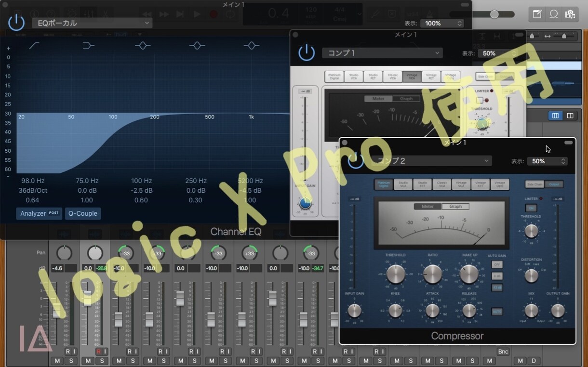
Task: Open the コンプ1 preset dropdown
Action: [x=382, y=53]
